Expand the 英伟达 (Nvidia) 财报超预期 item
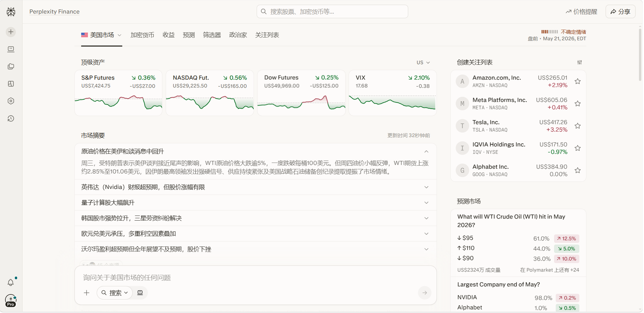This screenshot has width=644, height=313. pyautogui.click(x=255, y=187)
